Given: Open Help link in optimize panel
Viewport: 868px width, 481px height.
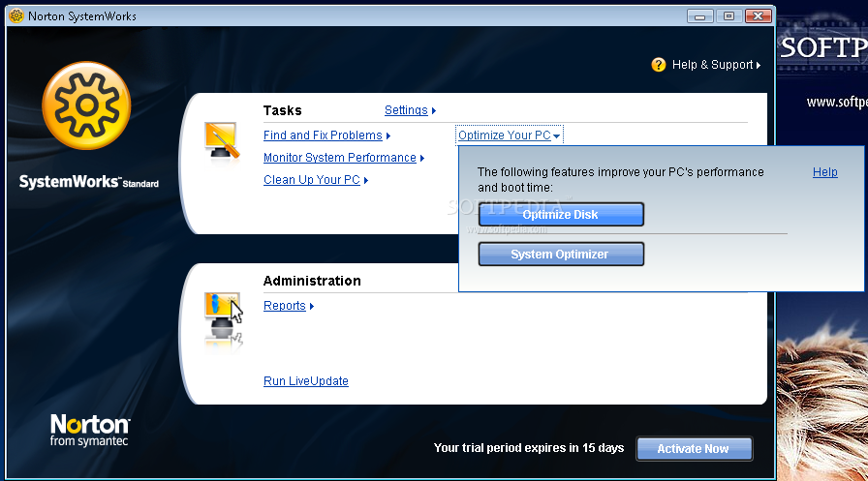Looking at the screenshot, I should tap(824, 172).
